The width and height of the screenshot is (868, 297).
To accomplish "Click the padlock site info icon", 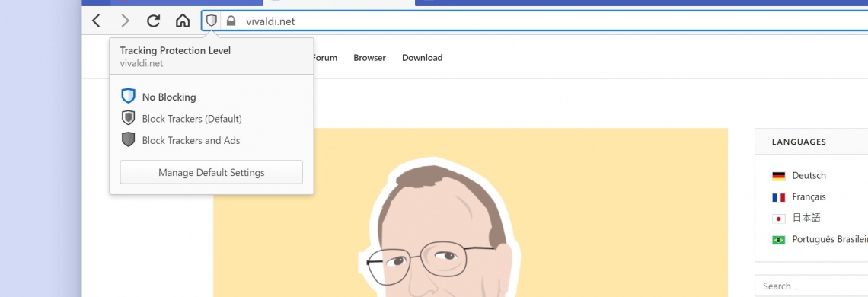I will [x=231, y=21].
